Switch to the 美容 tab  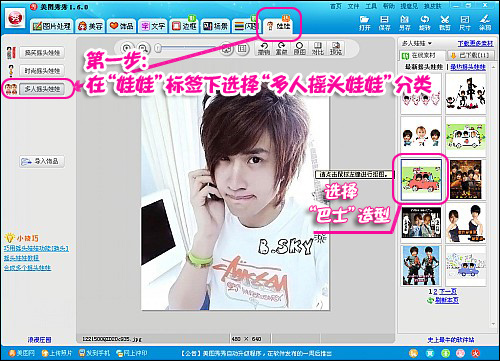tap(90, 26)
